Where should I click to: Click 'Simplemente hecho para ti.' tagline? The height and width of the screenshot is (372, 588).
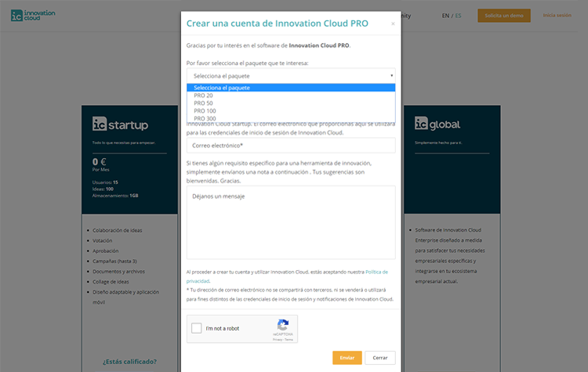(438, 143)
